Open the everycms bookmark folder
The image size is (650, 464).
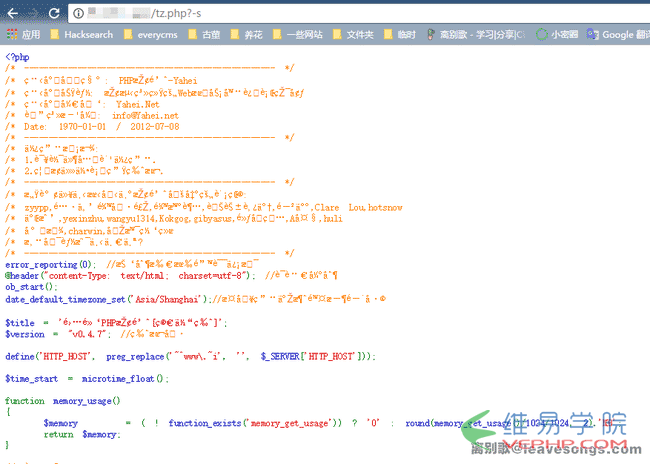151,34
